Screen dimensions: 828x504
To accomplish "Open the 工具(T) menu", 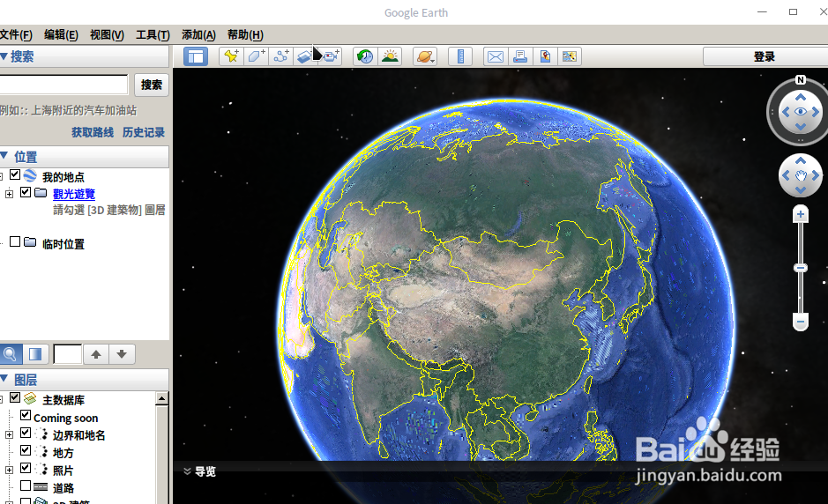I will [153, 35].
